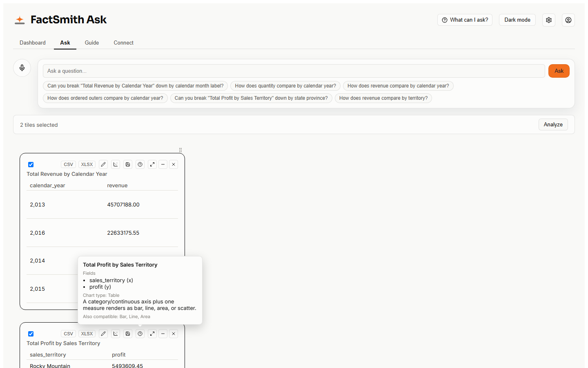Select revenue value 22633175.55
Screen dimensions: 588x368
click(123, 233)
